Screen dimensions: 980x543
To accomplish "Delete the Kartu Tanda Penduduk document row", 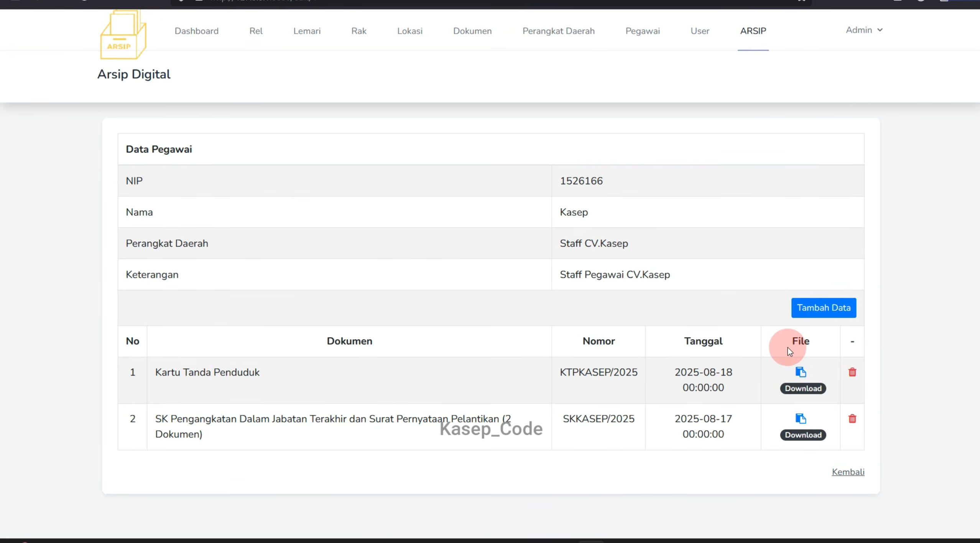I will [x=852, y=372].
